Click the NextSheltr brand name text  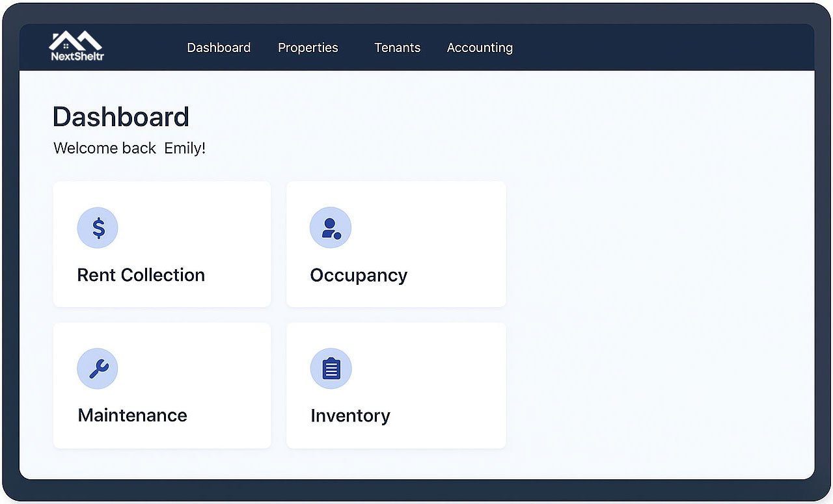click(77, 57)
